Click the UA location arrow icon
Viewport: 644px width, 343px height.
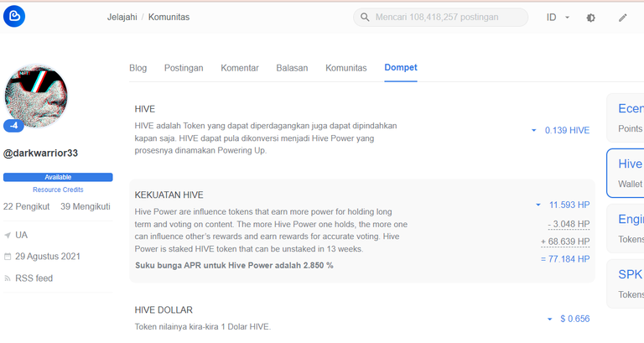[x=8, y=236]
